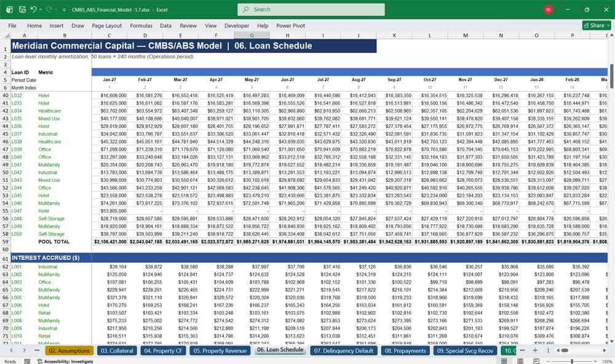615x364 pixels.
Task: Switch to Normal view icon
Action: (504, 361)
